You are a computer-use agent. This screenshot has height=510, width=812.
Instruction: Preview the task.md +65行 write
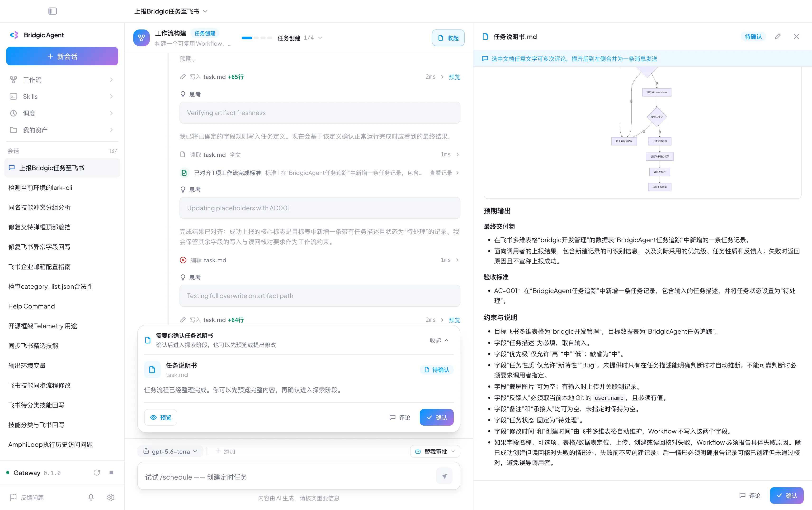coord(454,77)
